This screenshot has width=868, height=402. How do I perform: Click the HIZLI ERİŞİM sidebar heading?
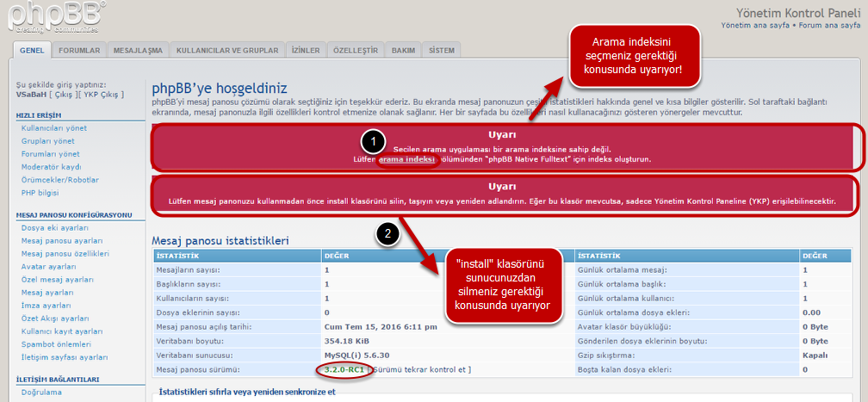(x=39, y=115)
